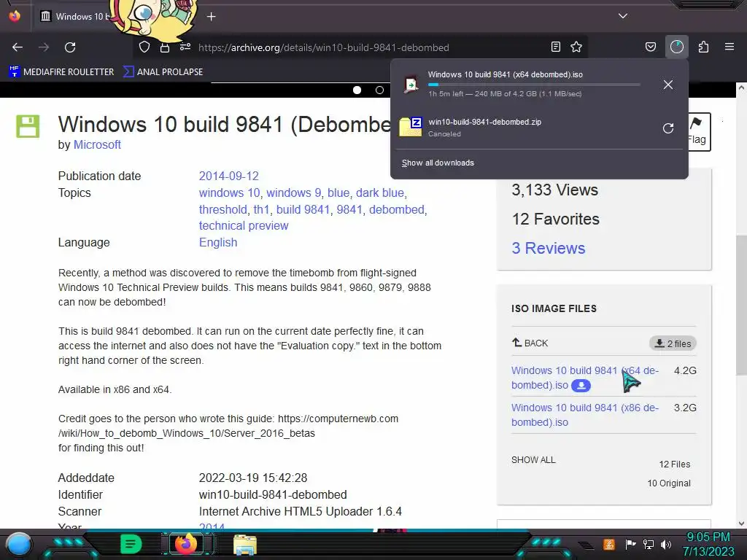Collapse ISO image files list with BACK
This screenshot has width=747, height=560.
pyautogui.click(x=530, y=343)
